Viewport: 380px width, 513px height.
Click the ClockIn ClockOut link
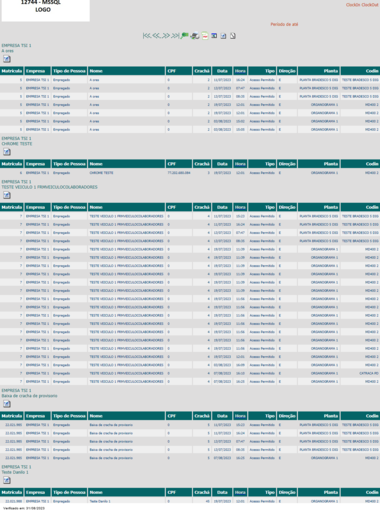[362, 5]
